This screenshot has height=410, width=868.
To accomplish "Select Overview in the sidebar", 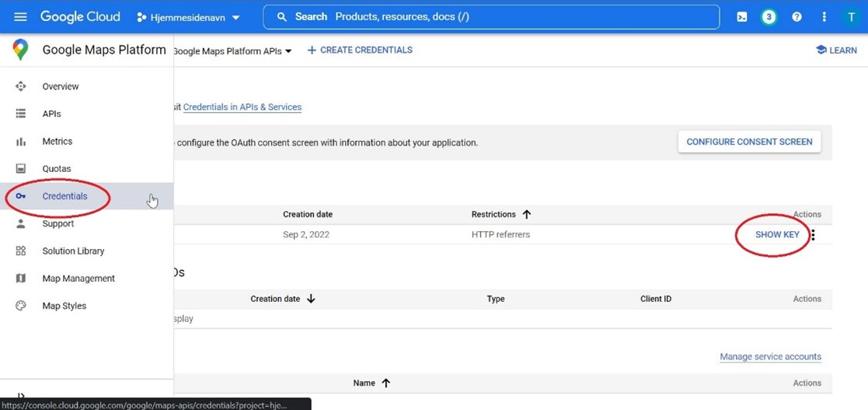I will (x=86, y=86).
